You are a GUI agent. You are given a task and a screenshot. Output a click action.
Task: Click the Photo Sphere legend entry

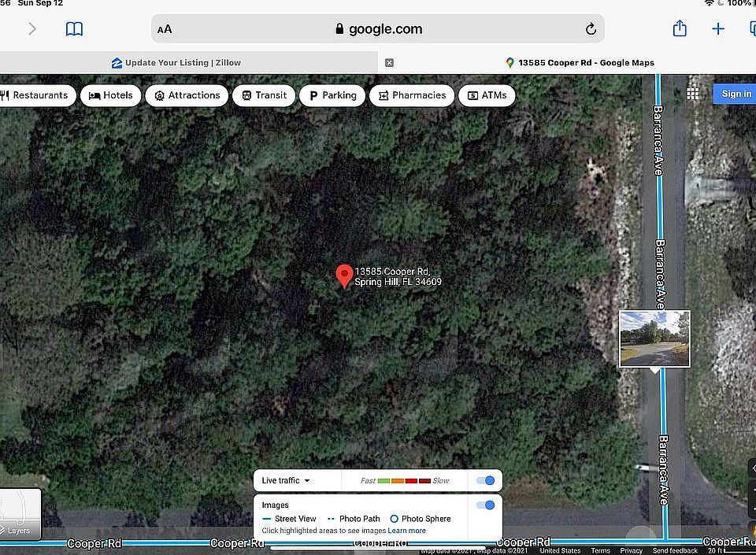tap(420, 519)
